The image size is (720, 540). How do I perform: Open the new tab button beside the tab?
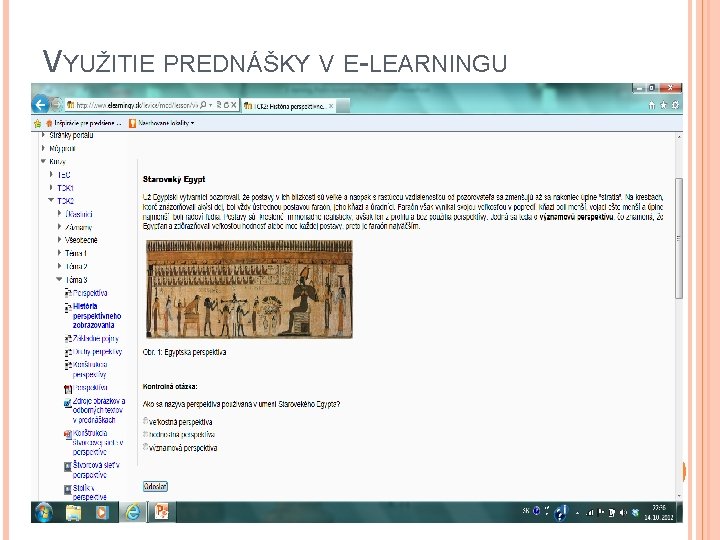(x=343, y=106)
